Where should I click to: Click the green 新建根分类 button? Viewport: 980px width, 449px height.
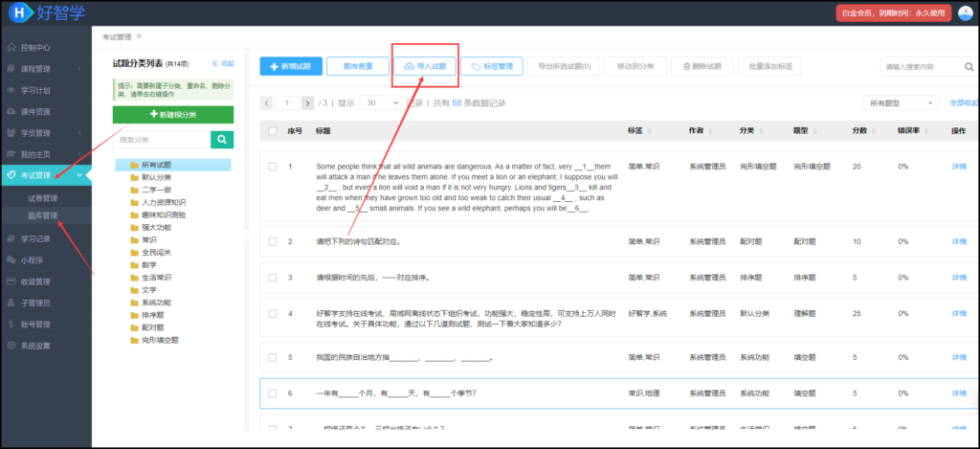click(172, 114)
